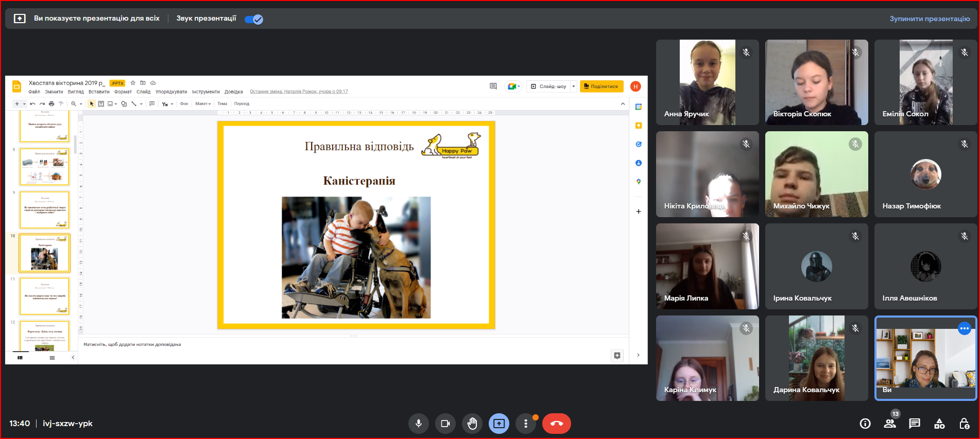Screen dimensions: 980x439
Task: Open Google Maps side panel
Action: [639, 182]
